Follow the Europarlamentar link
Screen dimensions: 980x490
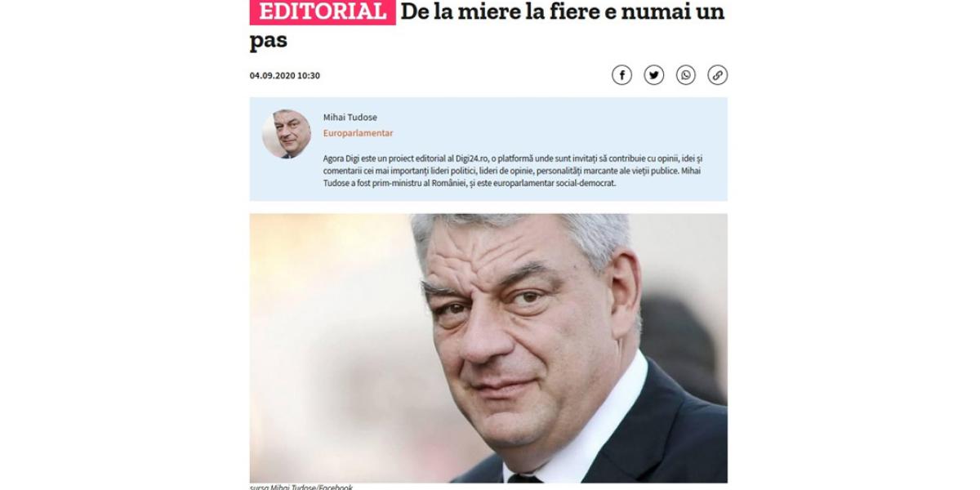(358, 133)
